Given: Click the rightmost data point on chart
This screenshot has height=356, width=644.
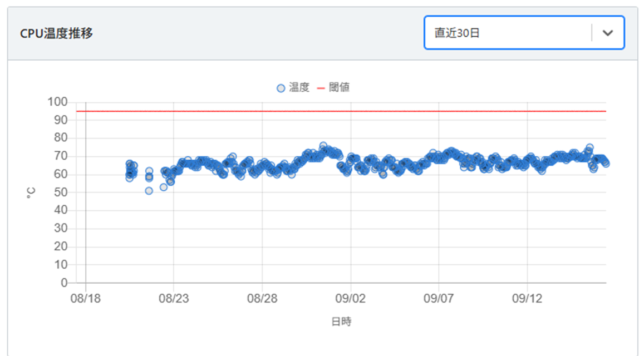Looking at the screenshot, I should (606, 163).
